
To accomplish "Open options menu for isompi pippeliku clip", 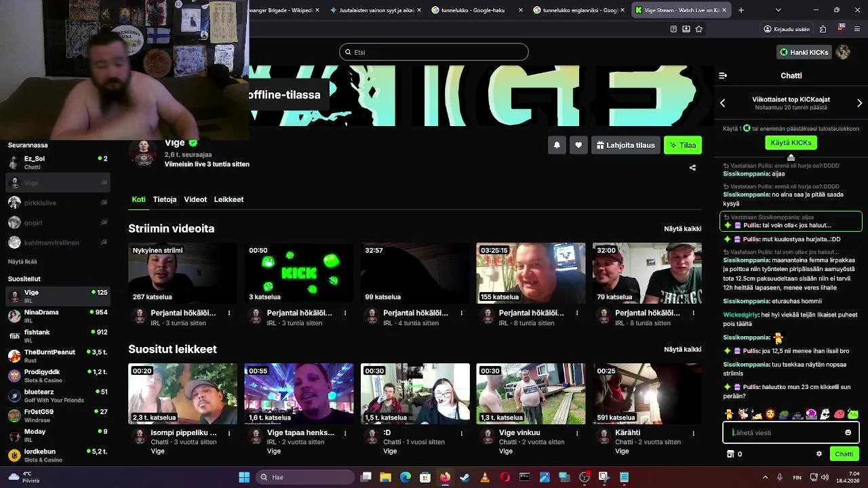I will click(x=229, y=433).
